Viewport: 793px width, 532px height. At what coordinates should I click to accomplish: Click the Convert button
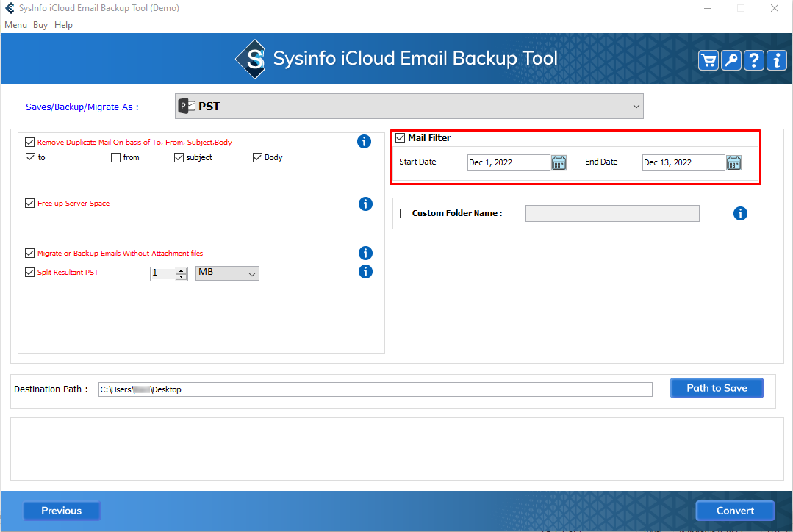[x=735, y=511]
